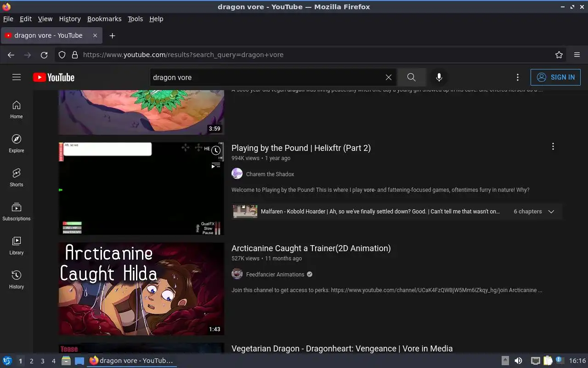
Task: Click the magnifying glass search button
Action: tap(412, 77)
